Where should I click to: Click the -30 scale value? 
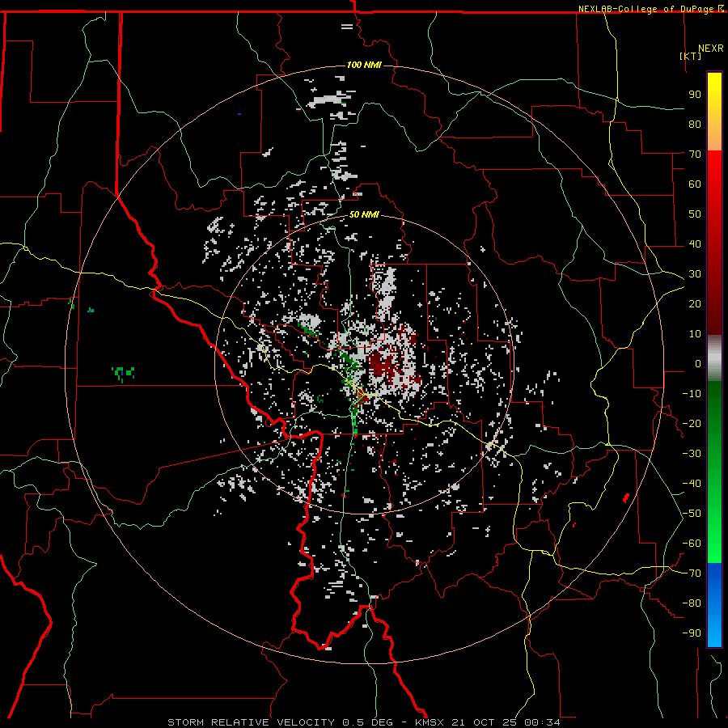pyautogui.click(x=692, y=454)
